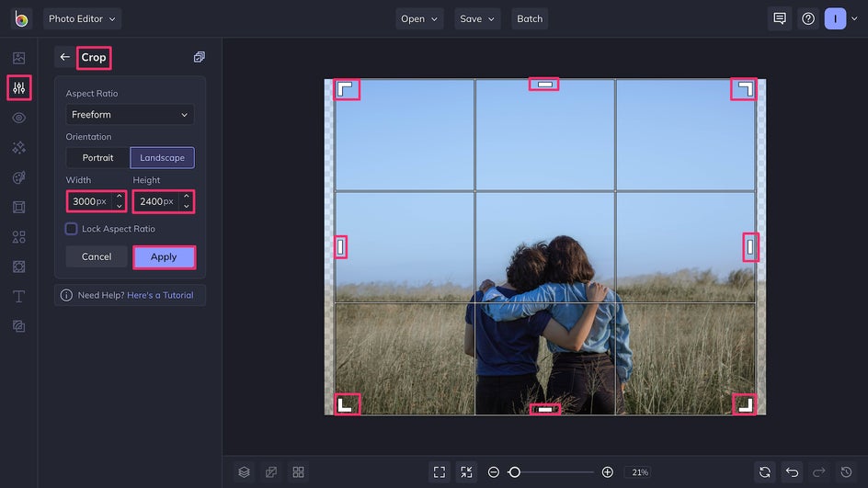Open the Layers panel icon
868x488 pixels.
tap(244, 471)
